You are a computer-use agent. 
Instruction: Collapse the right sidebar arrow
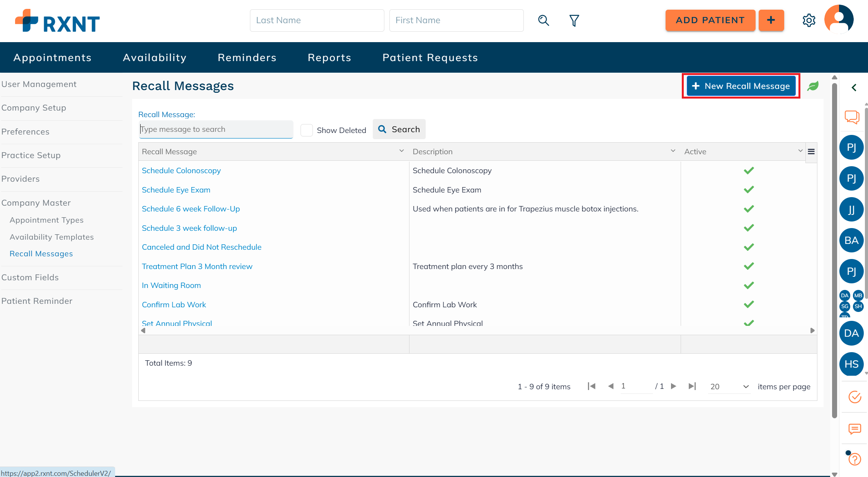pyautogui.click(x=854, y=88)
